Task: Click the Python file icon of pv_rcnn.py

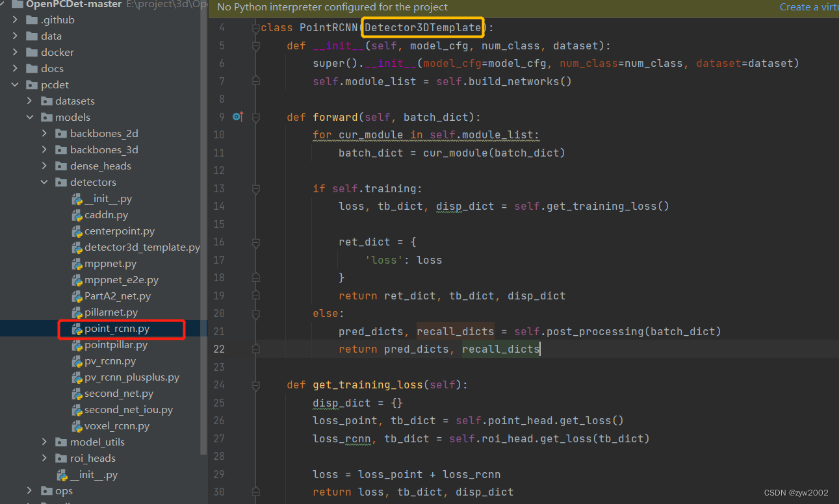Action: pyautogui.click(x=77, y=361)
